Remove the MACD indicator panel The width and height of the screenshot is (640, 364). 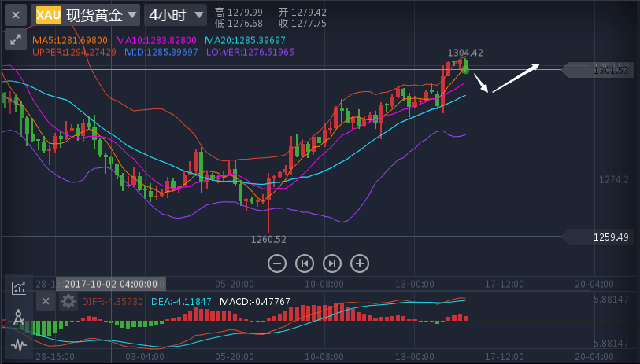click(46, 301)
